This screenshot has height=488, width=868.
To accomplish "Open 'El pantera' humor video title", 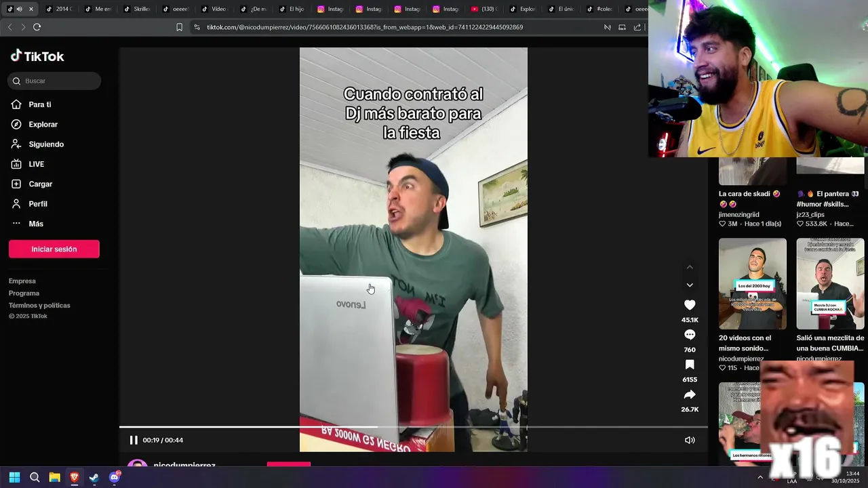I will pyautogui.click(x=828, y=199).
